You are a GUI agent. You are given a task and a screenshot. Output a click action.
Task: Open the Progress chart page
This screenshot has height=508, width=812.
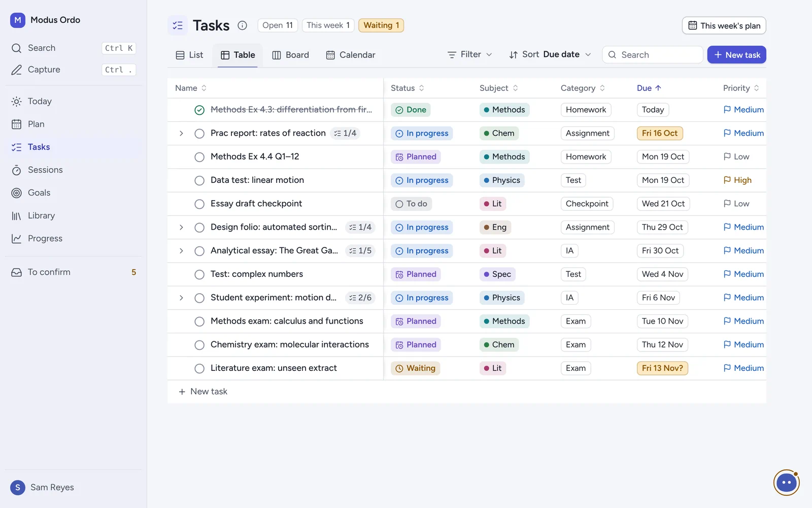pyautogui.click(x=74, y=238)
